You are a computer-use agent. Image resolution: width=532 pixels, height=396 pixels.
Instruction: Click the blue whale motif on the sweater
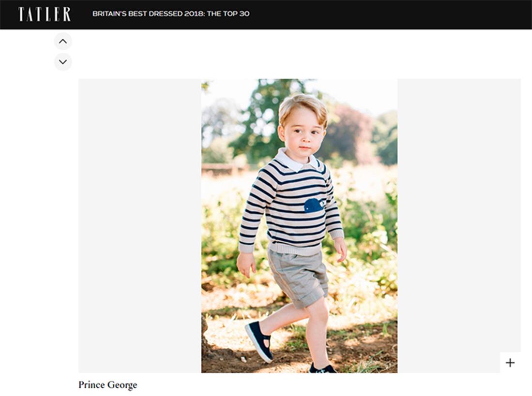pos(314,205)
